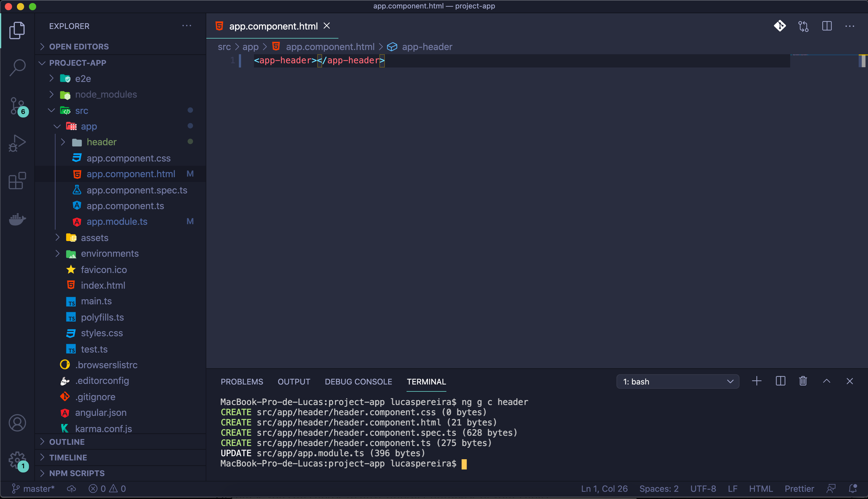Open the terminal selector '1: bash' dropdown
The width and height of the screenshot is (868, 499).
click(677, 381)
